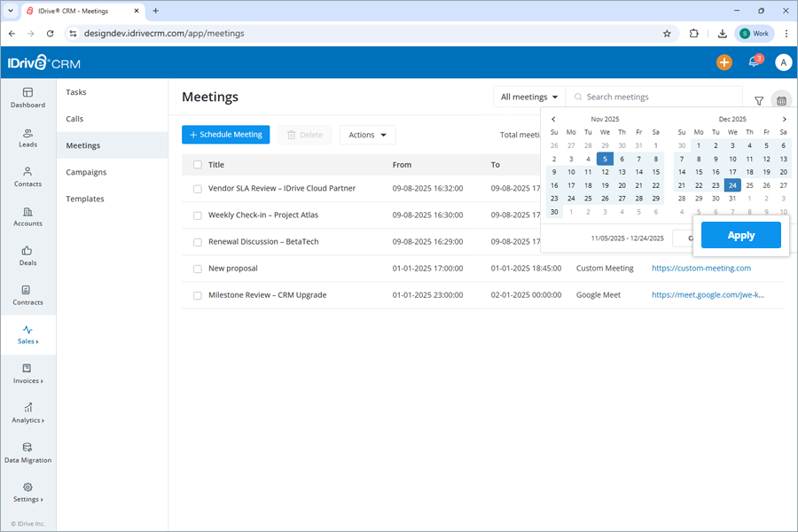Click inside the Search meetings field

[x=647, y=97]
